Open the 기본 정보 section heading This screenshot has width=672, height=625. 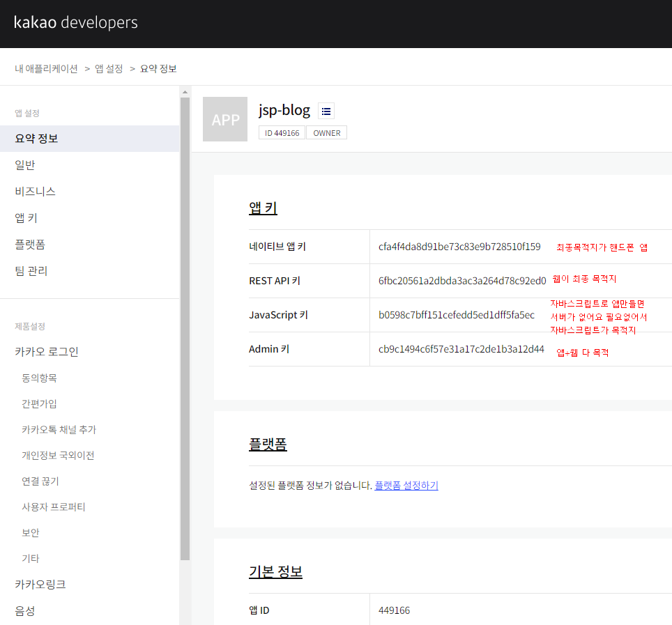pos(275,571)
